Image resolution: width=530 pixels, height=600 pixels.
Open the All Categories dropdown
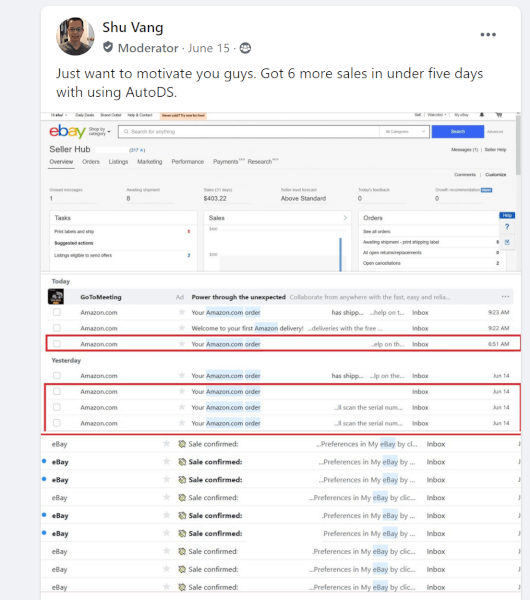click(404, 131)
